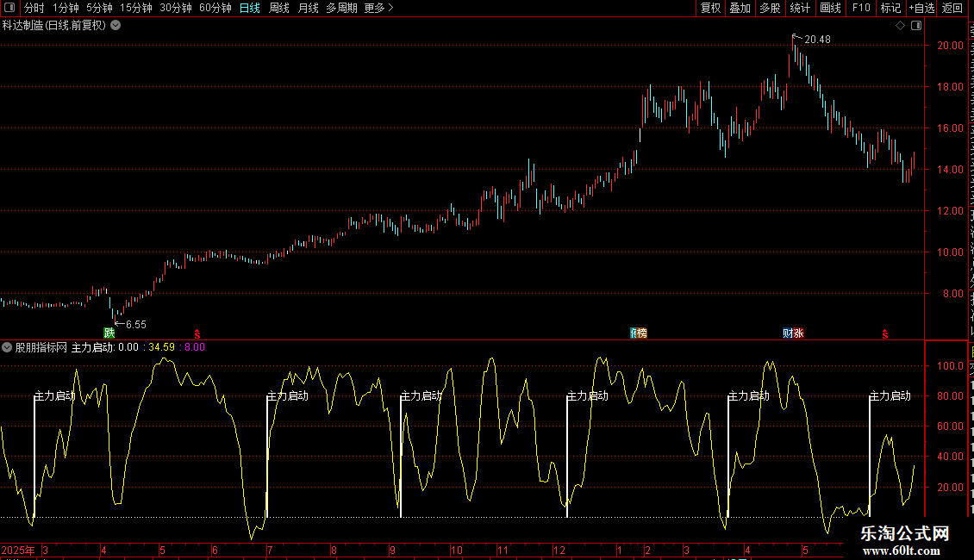Toggle the left sidebar panel icon
Screen dimensions: 974x560
[9, 8]
